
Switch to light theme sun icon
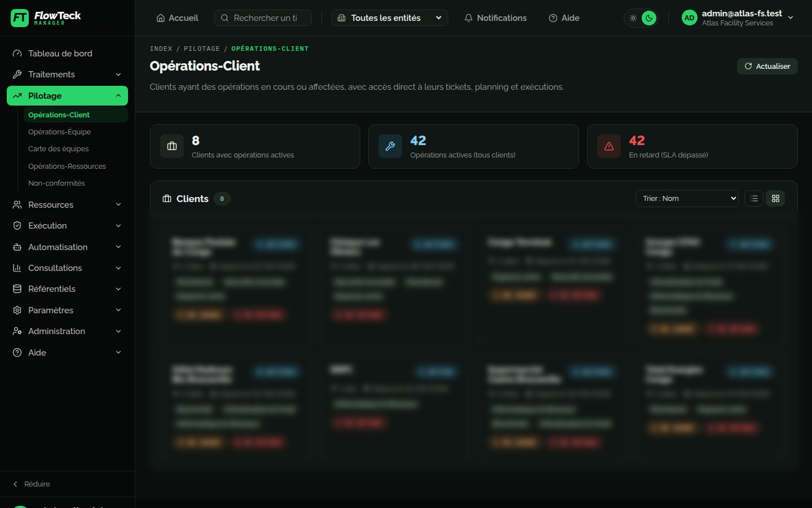point(633,18)
